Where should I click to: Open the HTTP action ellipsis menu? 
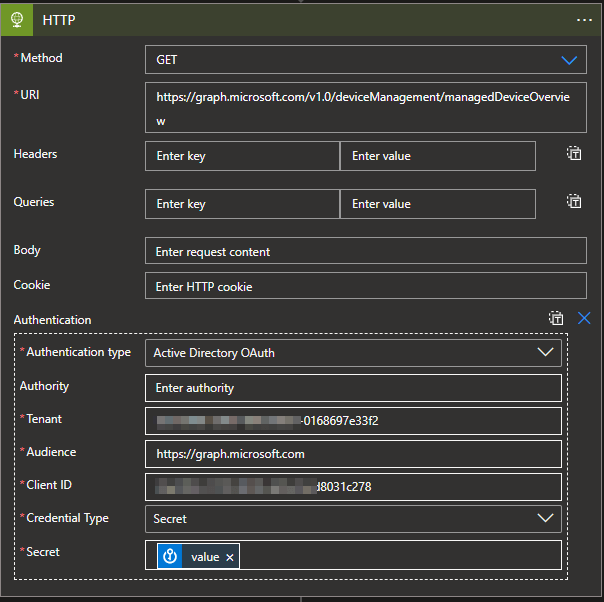pyautogui.click(x=584, y=20)
